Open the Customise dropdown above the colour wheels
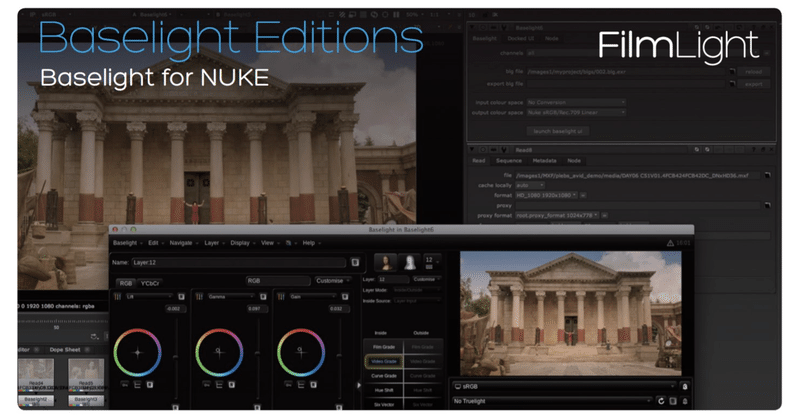Image resolution: width=800 pixels, height=419 pixels. (332, 281)
